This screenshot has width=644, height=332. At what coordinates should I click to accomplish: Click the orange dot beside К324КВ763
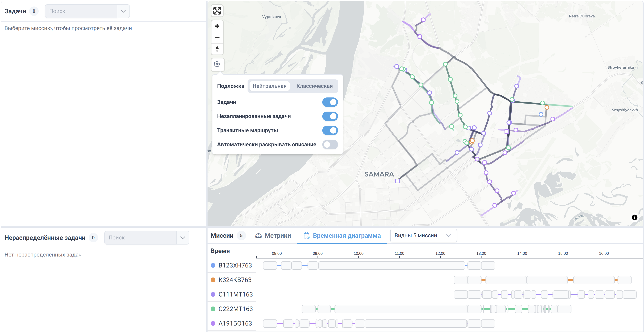point(213,280)
